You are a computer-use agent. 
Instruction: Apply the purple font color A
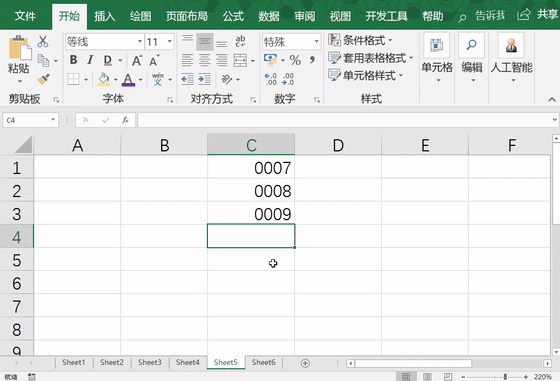point(128,79)
